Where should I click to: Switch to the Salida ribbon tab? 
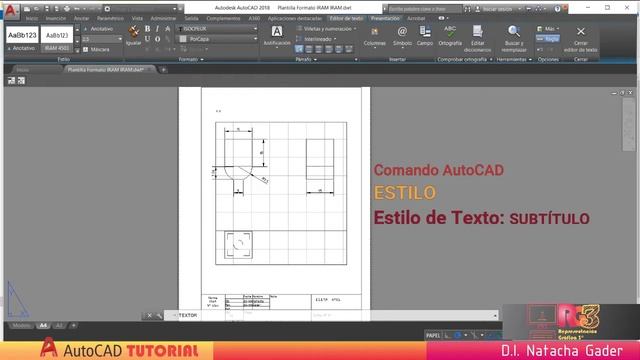coord(191,18)
